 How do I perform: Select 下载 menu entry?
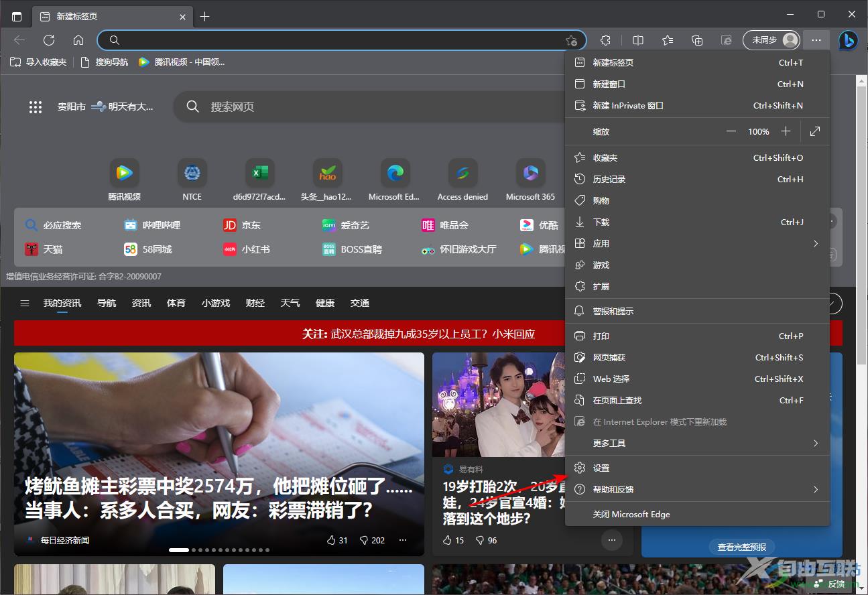[x=697, y=222]
